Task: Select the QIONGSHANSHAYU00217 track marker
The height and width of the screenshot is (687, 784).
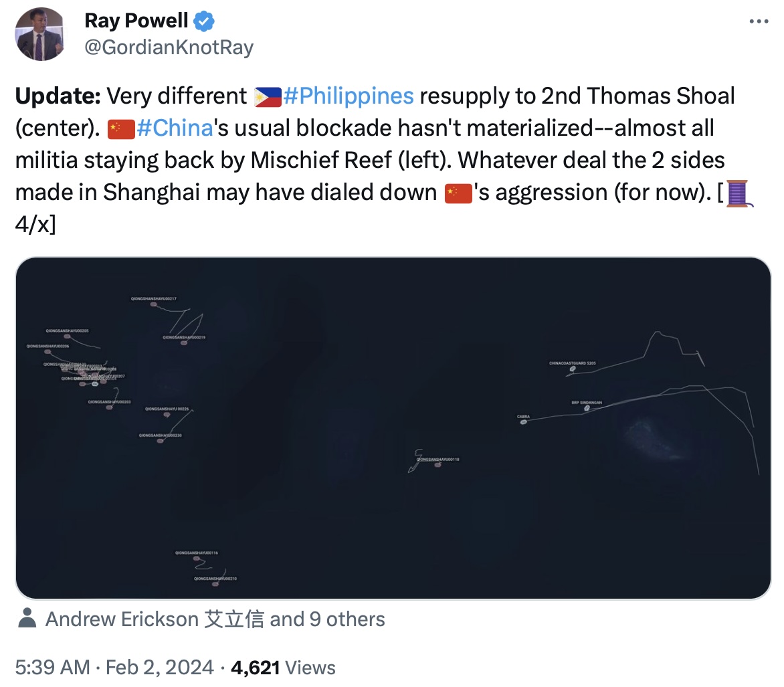Action: 154,304
